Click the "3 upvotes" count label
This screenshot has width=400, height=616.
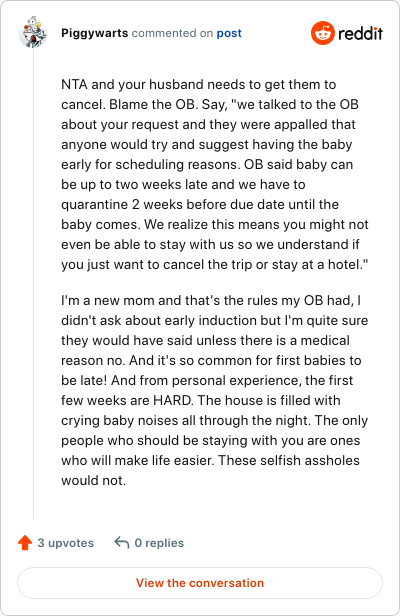[66, 543]
